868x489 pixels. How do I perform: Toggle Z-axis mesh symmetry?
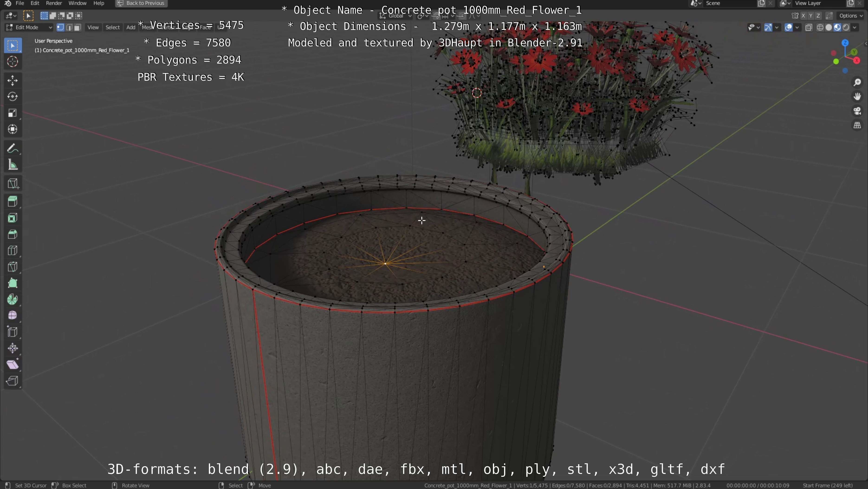point(818,16)
